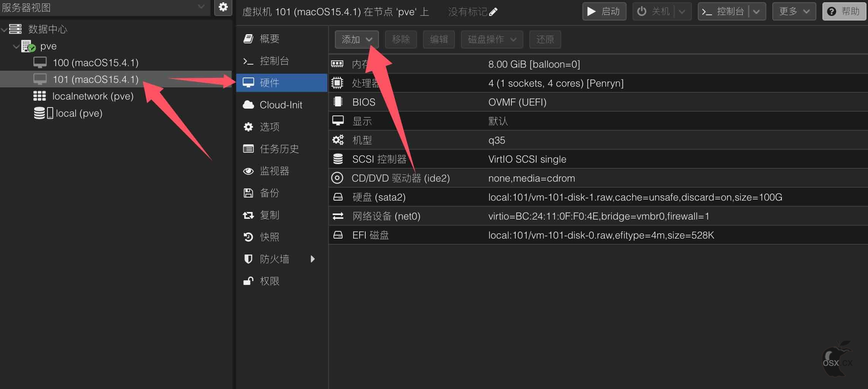This screenshot has width=868, height=389.
Task: Click the 默认 display value
Action: (498, 121)
